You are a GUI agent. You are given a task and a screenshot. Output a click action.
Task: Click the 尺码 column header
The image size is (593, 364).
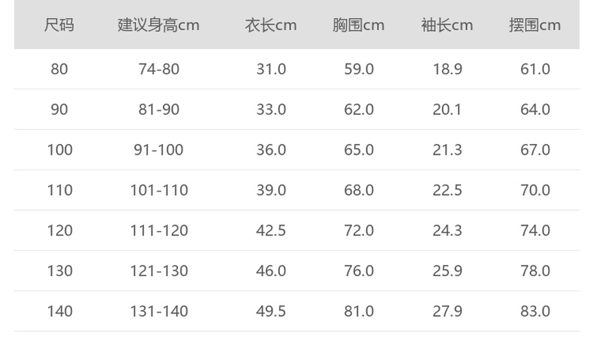pyautogui.click(x=59, y=25)
